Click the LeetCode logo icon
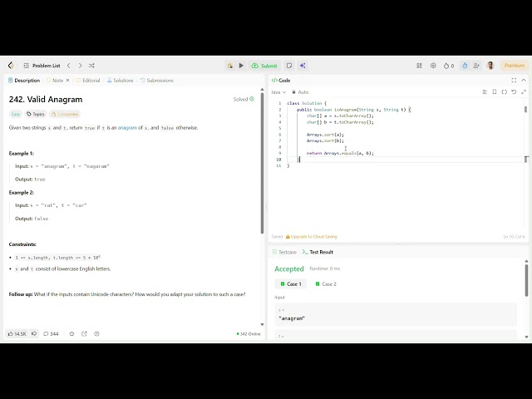532x399 pixels. [11, 66]
